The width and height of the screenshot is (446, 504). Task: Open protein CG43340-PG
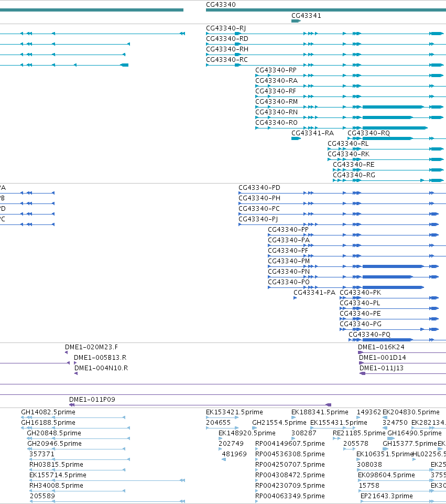click(x=361, y=324)
